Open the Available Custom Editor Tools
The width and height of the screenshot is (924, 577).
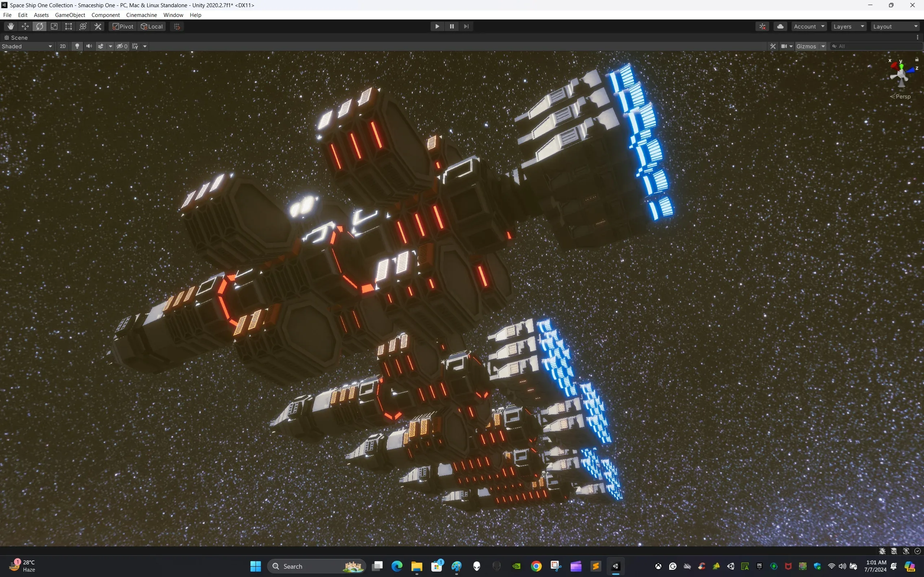point(97,26)
